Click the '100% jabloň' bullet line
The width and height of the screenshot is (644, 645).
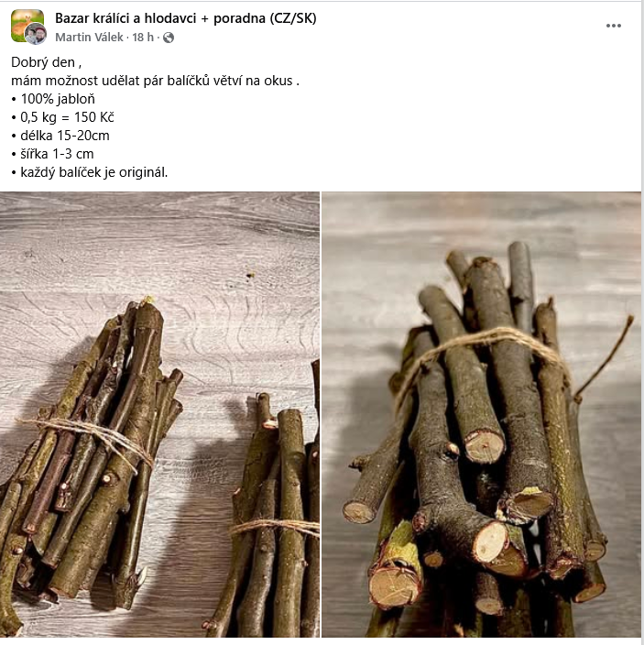pos(53,99)
